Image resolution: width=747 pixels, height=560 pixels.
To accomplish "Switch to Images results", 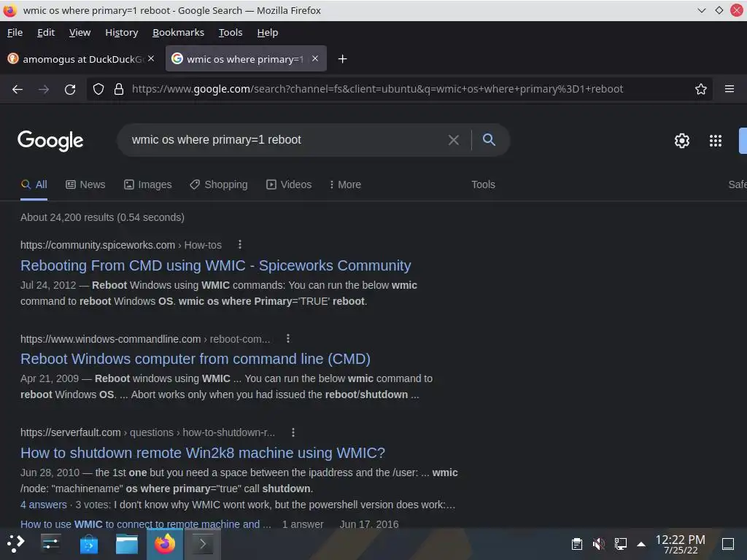I will tap(147, 184).
